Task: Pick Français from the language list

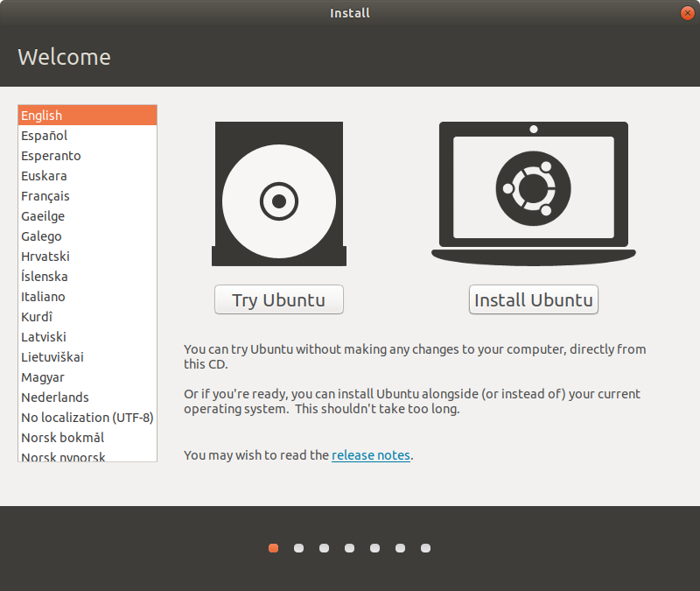Action: (87, 195)
